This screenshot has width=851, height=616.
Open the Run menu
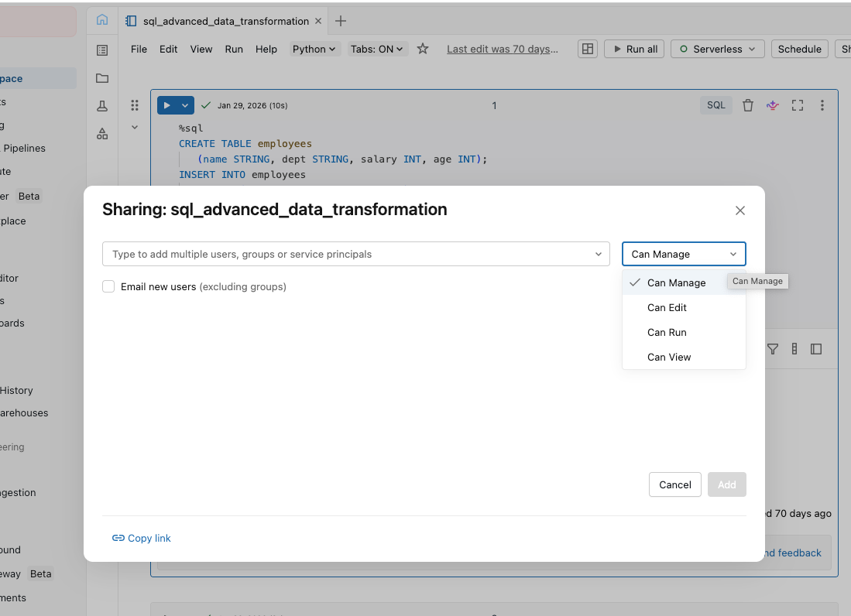coord(234,49)
